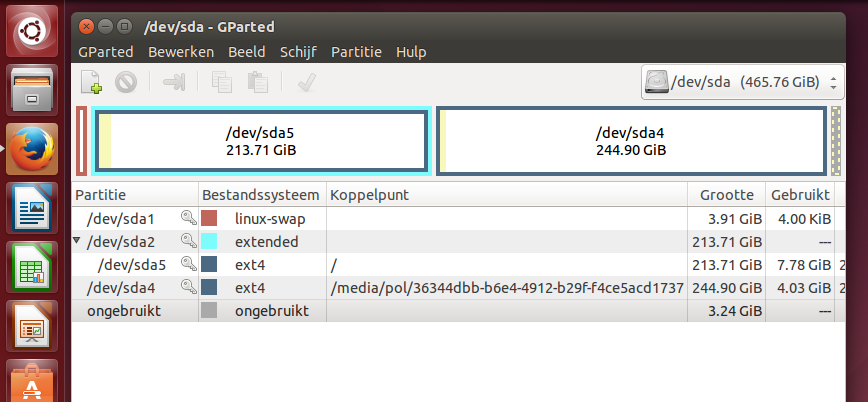Click the linux-swap color swatch for /dev/sda1
The width and height of the screenshot is (868, 402).
[x=210, y=218]
